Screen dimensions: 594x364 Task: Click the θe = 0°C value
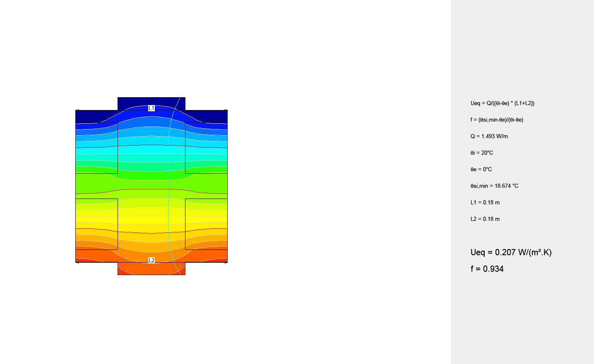coord(481,169)
